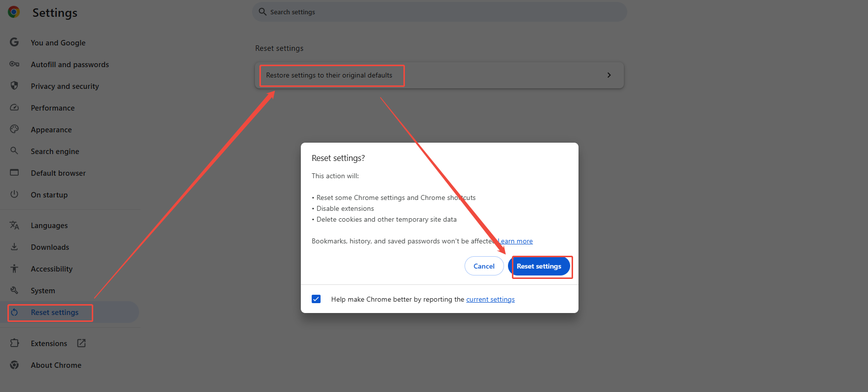Image resolution: width=868 pixels, height=392 pixels.
Task: Click the Search settings field
Action: 439,11
